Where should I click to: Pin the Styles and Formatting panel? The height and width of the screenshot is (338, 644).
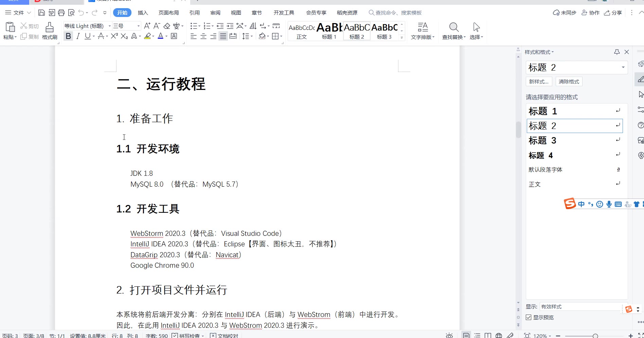click(x=617, y=52)
